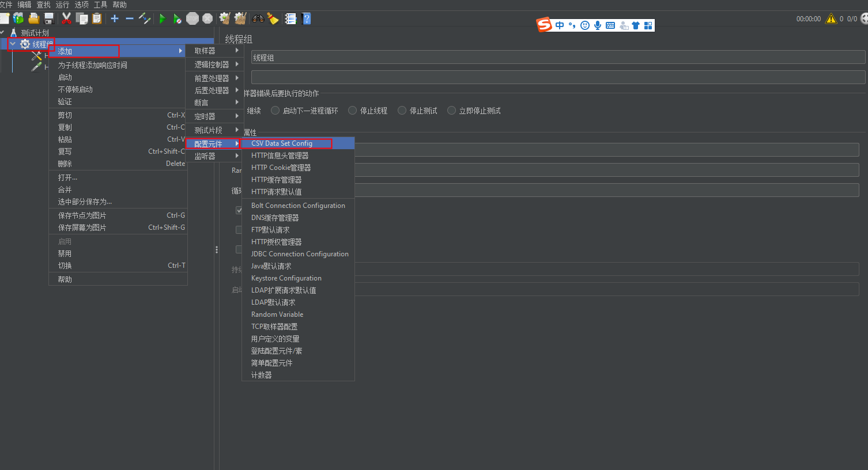Select 用户定义的变量 menu item
868x470 pixels.
(x=298, y=339)
